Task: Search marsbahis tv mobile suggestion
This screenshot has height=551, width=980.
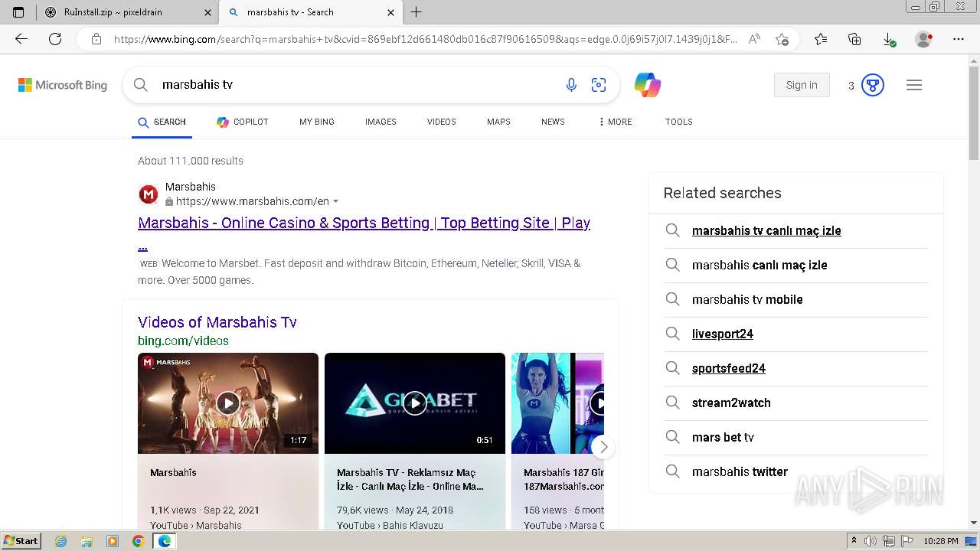Action: pos(747,299)
